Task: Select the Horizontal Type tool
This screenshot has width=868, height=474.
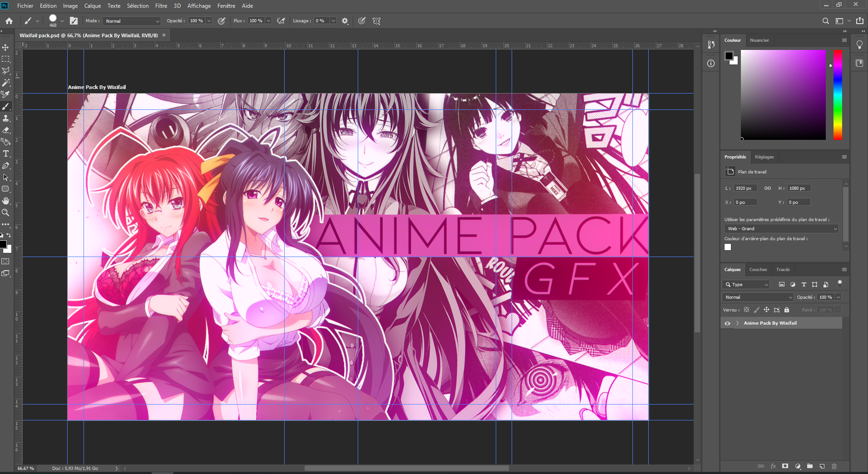Action: [5, 153]
